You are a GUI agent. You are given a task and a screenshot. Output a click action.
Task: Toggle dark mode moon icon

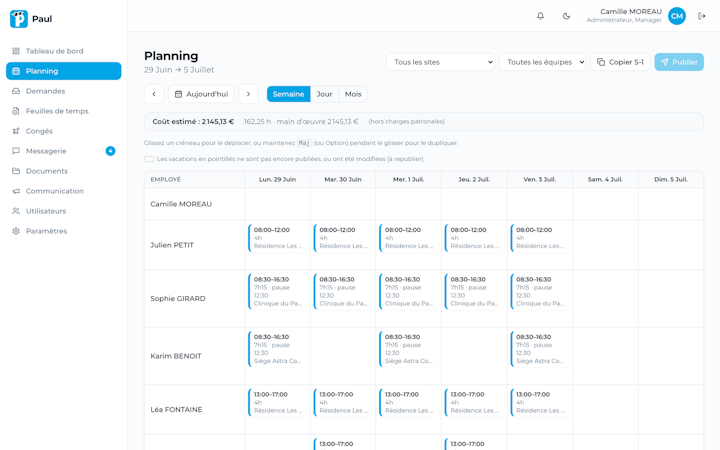coord(566,16)
